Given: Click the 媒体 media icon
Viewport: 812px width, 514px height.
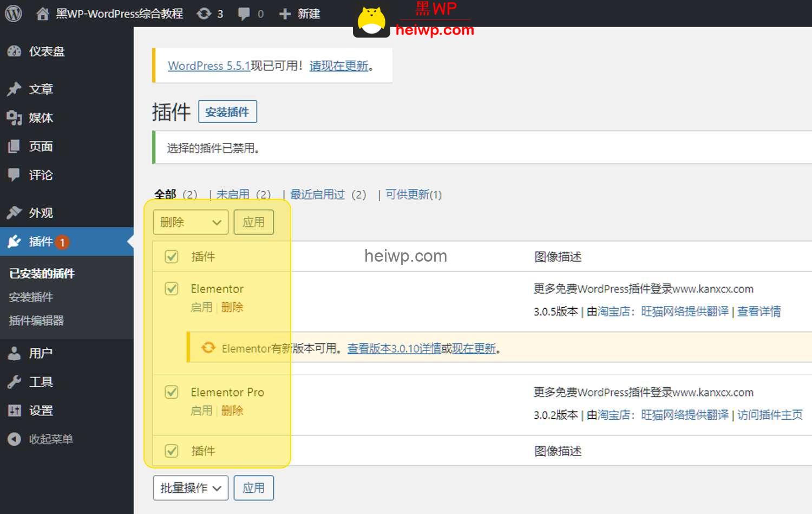Looking at the screenshot, I should click(x=14, y=118).
